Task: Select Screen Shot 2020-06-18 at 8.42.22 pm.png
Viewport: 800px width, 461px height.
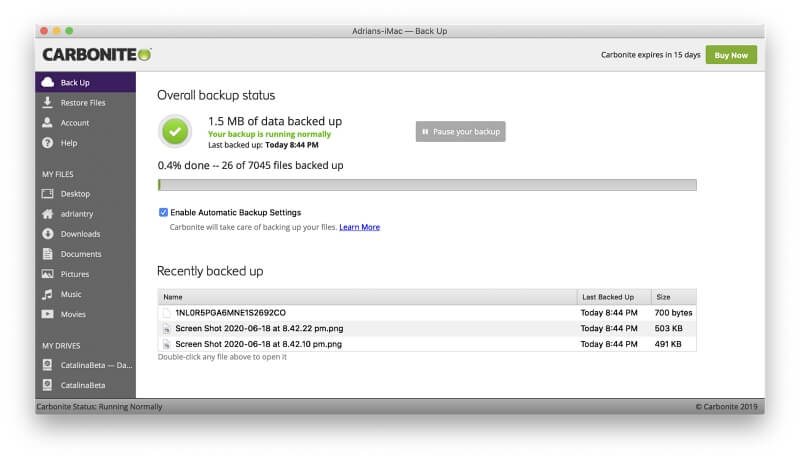Action: [427, 328]
